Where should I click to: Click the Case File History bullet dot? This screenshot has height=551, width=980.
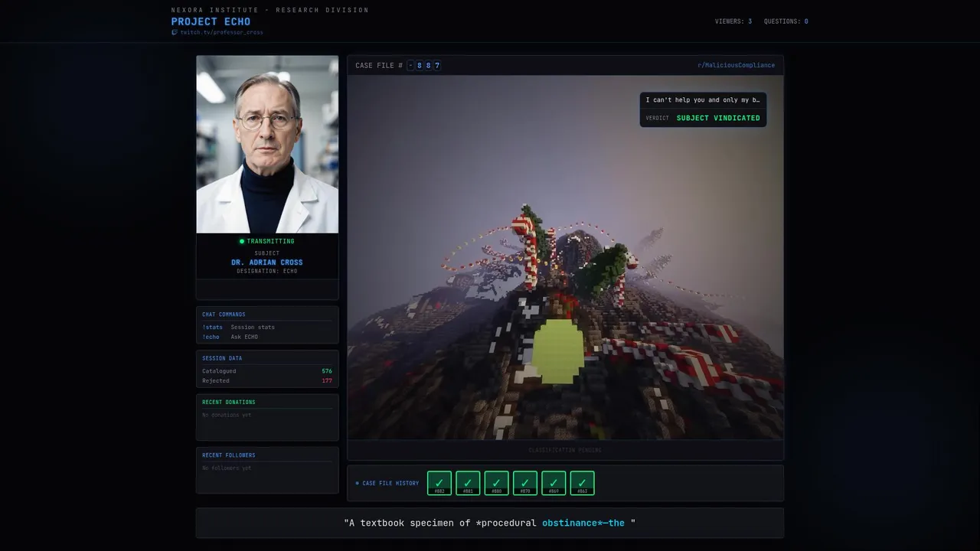click(357, 483)
